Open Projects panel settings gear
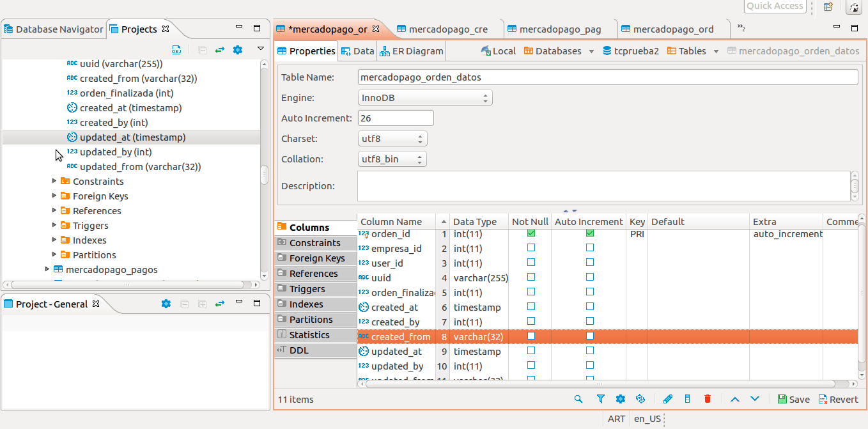 [x=238, y=50]
